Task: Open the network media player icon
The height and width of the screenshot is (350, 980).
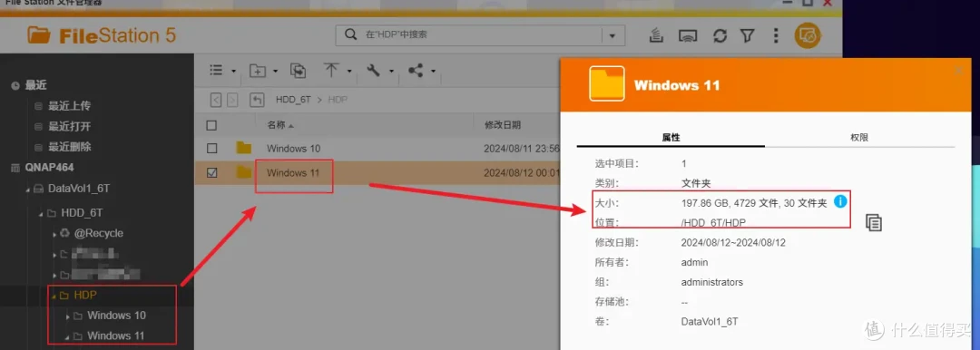Action: 688,35
